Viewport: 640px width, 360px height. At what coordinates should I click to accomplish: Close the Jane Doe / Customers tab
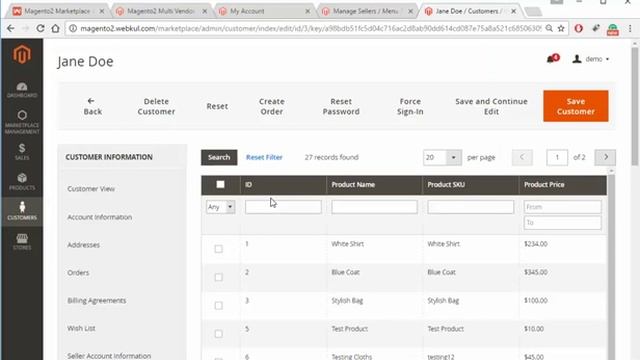click(513, 11)
